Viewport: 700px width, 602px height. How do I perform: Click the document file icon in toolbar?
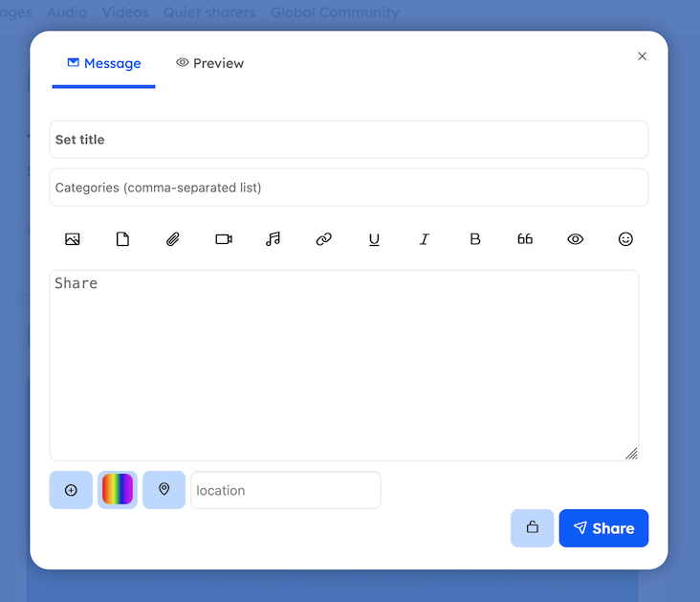(122, 239)
